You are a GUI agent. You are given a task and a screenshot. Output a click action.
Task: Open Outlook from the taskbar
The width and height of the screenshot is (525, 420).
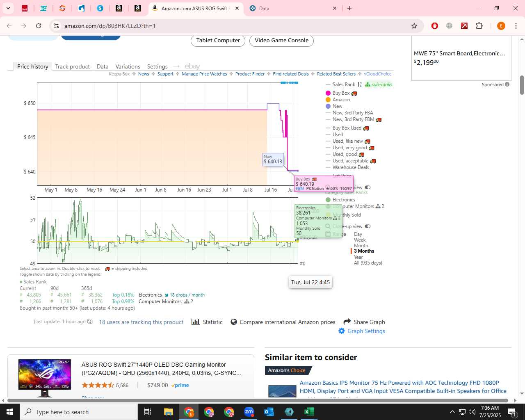point(269,412)
